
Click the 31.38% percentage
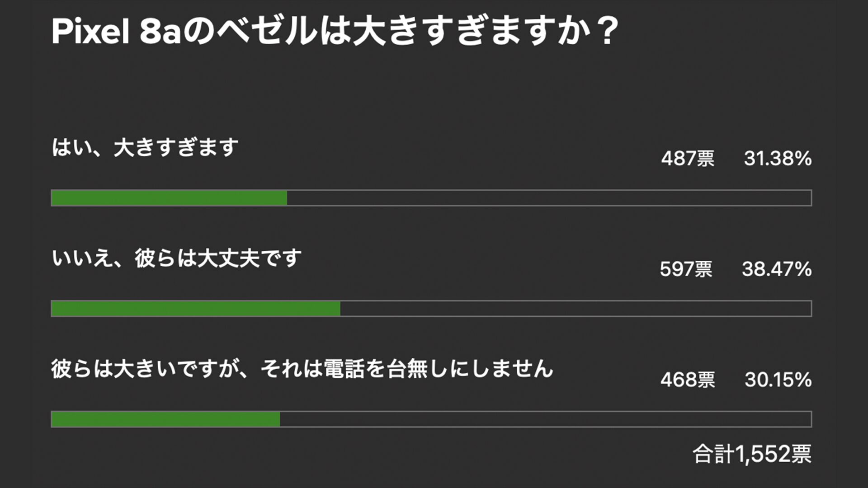click(778, 159)
